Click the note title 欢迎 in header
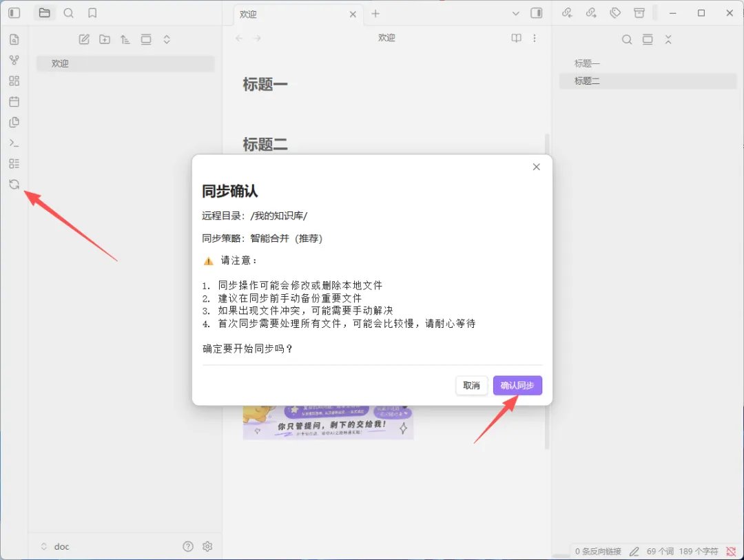The width and height of the screenshot is (744, 560). [386, 38]
